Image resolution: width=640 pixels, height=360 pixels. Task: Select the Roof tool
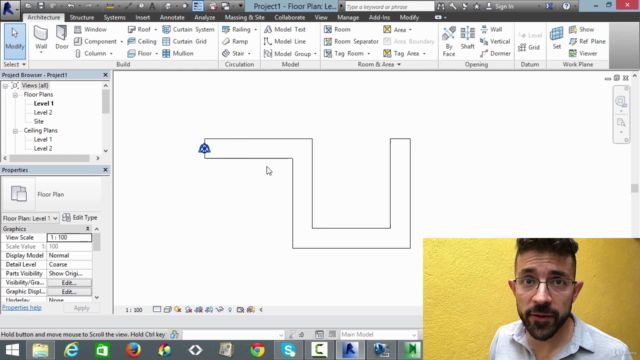139,29
